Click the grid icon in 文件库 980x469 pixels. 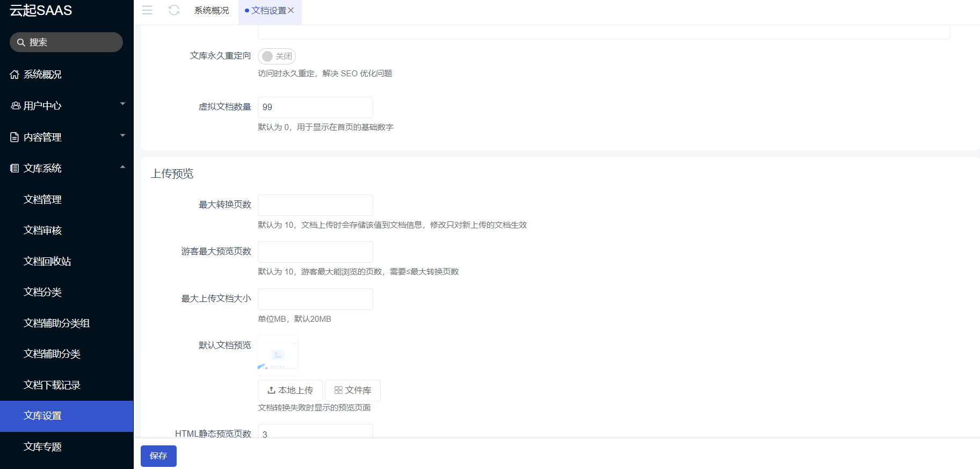click(338, 391)
